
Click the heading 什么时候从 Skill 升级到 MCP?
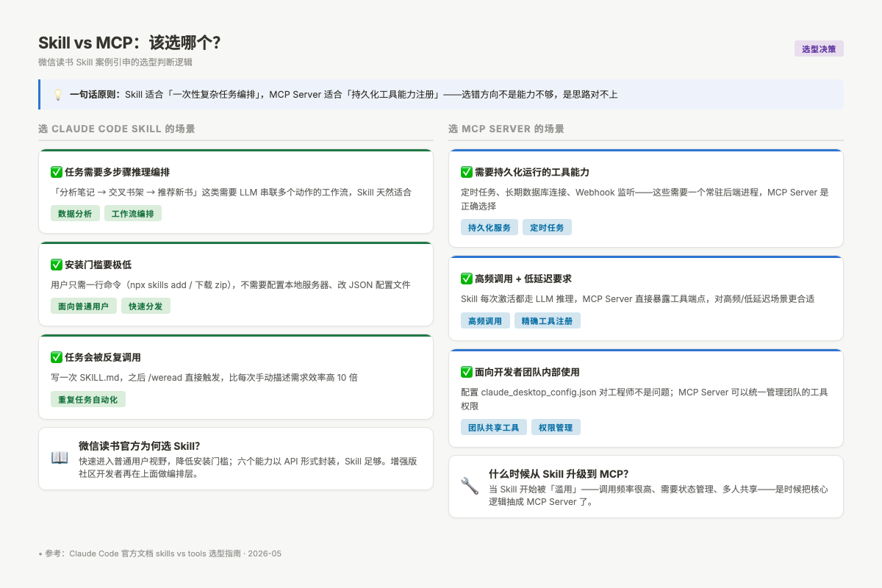[559, 474]
